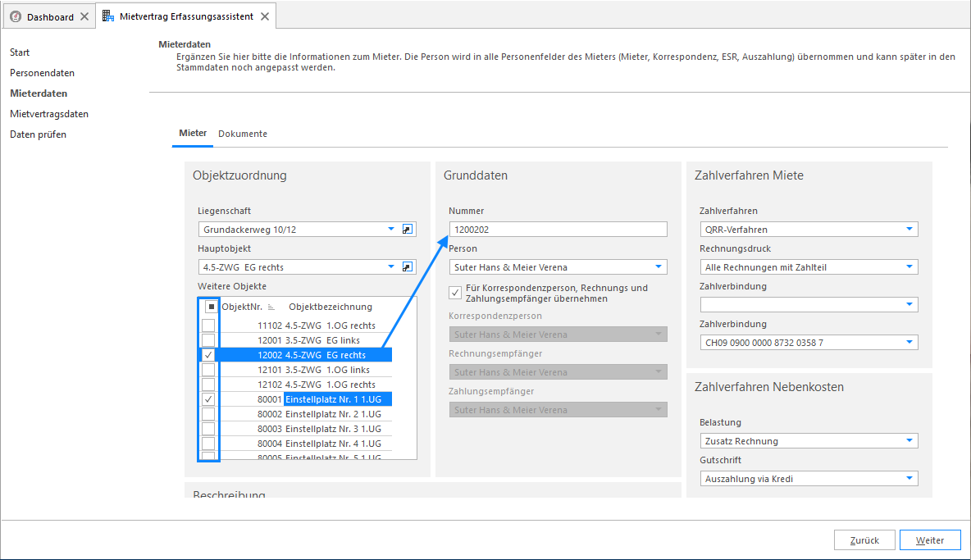This screenshot has width=971, height=560.
Task: Click the Weiter button
Action: [930, 540]
